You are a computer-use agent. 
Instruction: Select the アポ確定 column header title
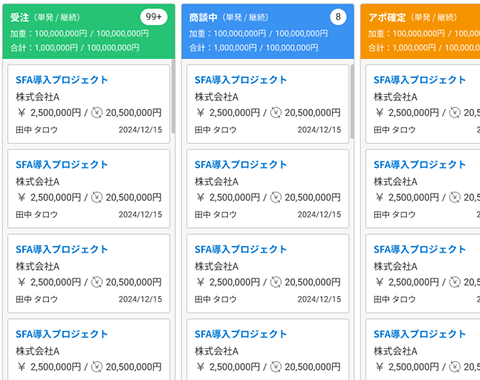387,17
